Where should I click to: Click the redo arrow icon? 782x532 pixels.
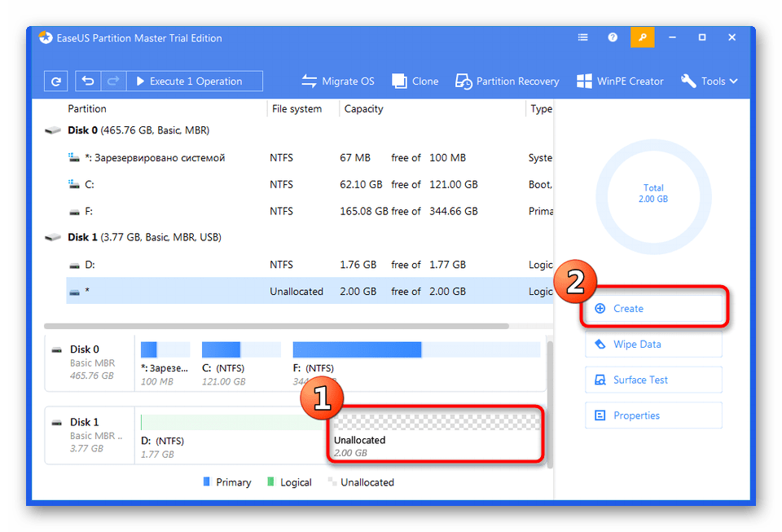112,81
